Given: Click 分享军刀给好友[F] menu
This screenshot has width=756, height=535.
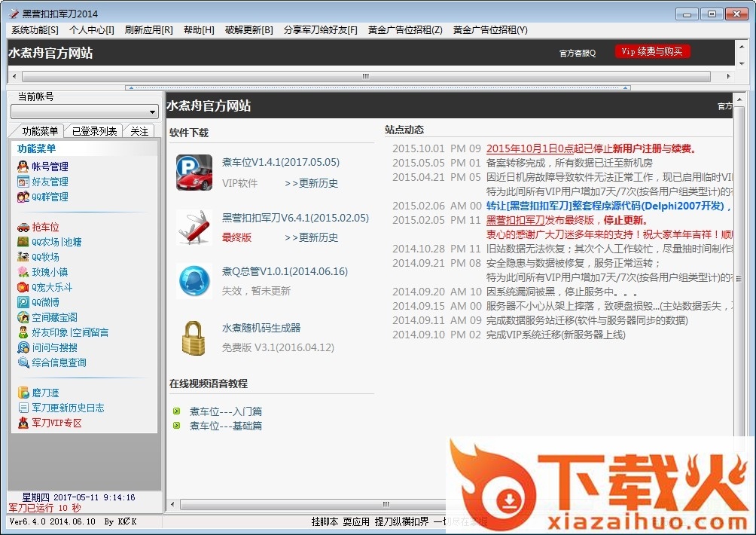Looking at the screenshot, I should pos(320,30).
